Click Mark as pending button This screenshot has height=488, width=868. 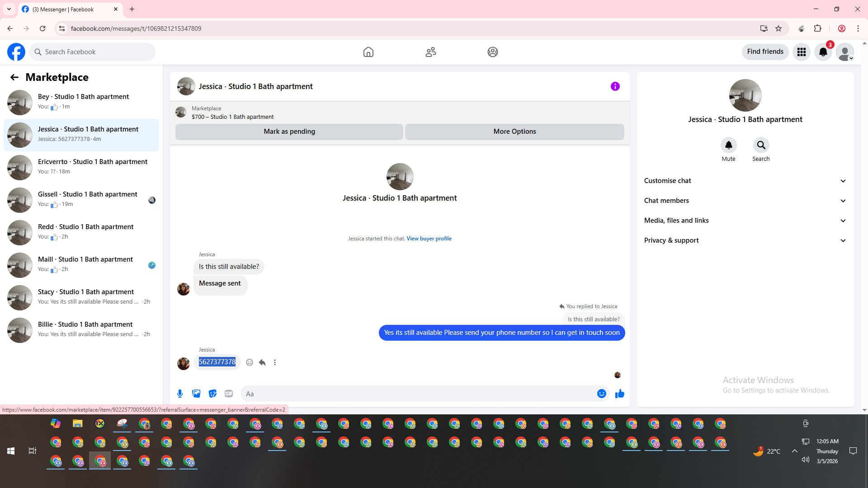click(289, 131)
